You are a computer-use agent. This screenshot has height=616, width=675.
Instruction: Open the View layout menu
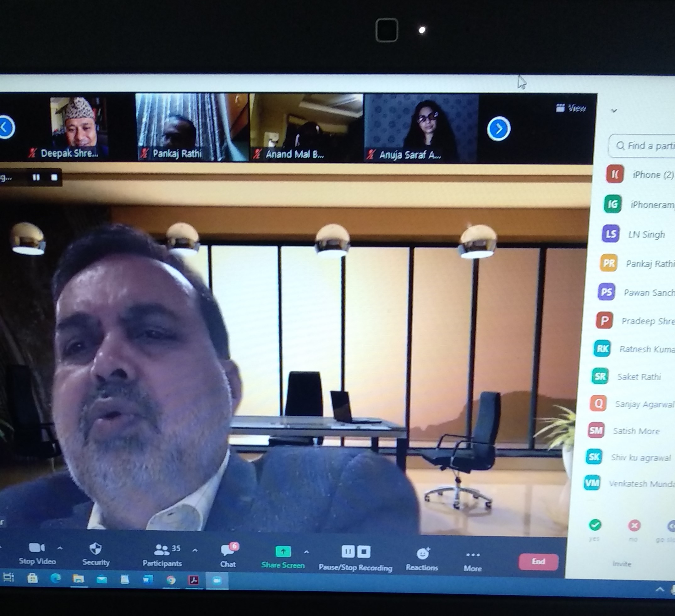pyautogui.click(x=571, y=108)
